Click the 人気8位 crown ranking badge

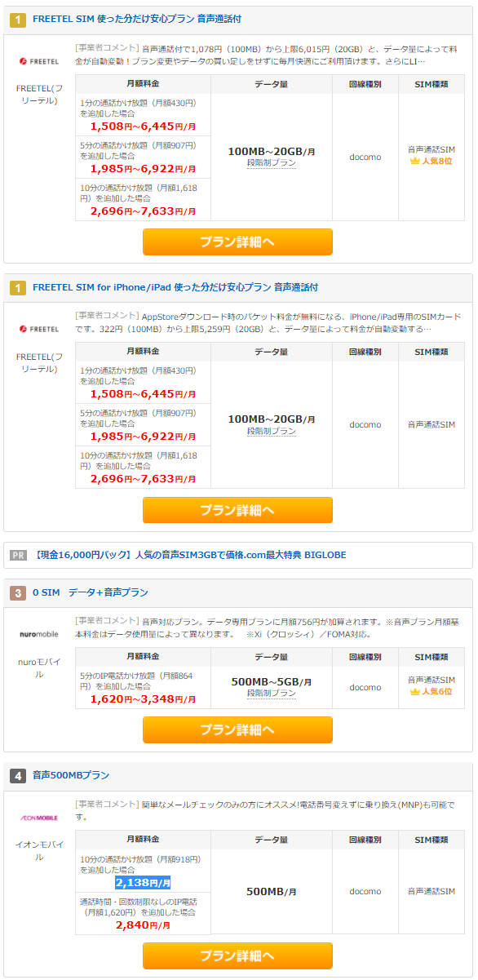pyautogui.click(x=431, y=161)
